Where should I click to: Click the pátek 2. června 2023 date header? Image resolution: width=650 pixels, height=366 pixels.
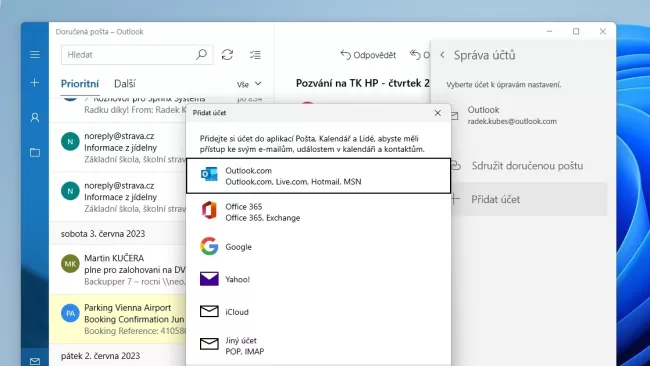tap(100, 356)
